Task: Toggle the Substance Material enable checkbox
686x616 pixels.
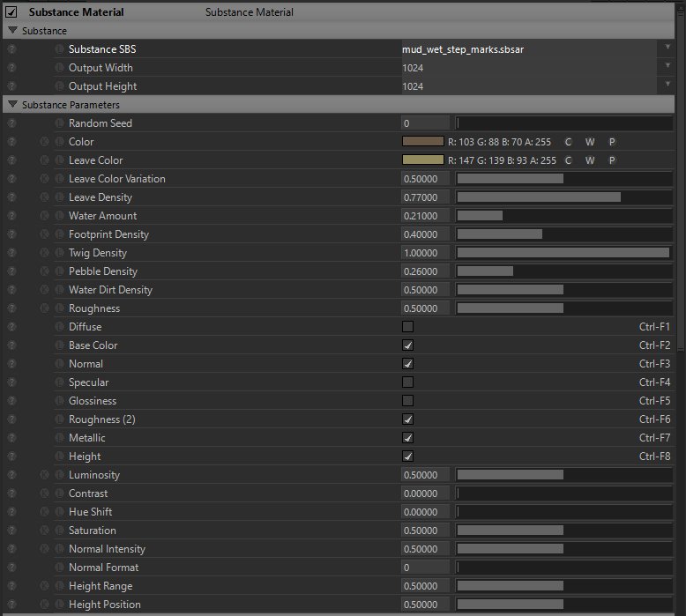Action: pos(12,13)
